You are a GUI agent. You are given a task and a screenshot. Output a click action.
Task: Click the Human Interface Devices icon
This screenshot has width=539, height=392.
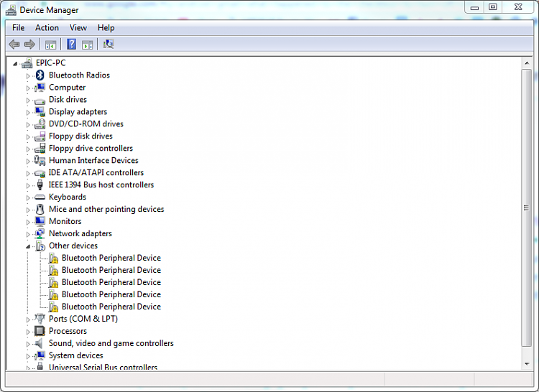coord(40,160)
